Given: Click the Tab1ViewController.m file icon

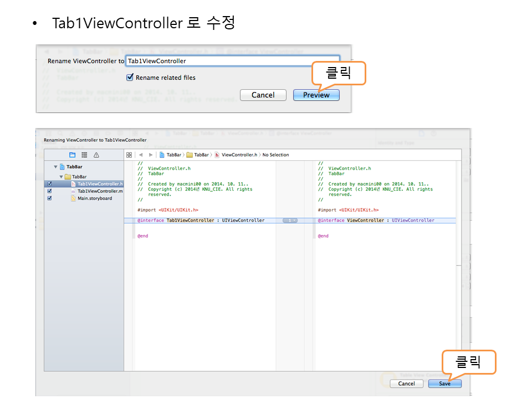Looking at the screenshot, I should coord(73,191).
